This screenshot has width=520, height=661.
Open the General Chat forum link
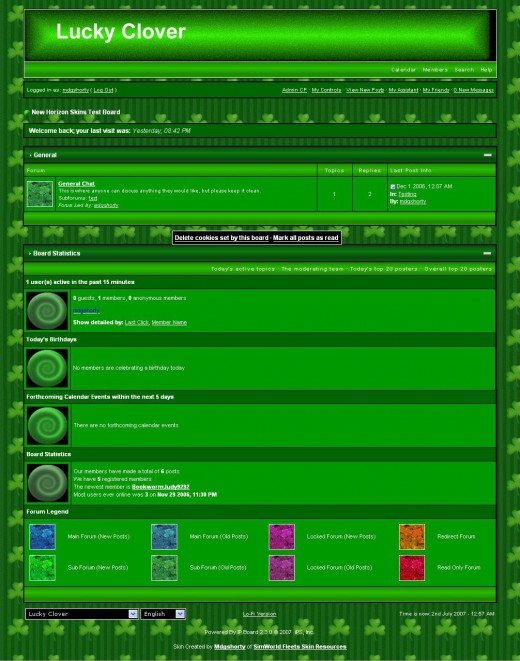click(x=76, y=184)
